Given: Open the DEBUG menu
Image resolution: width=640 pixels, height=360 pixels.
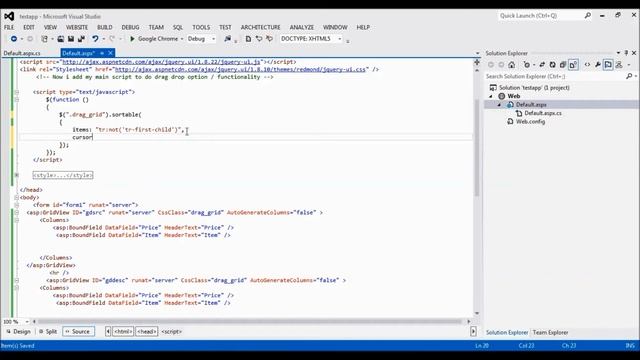Looking at the screenshot, I should 130,27.
